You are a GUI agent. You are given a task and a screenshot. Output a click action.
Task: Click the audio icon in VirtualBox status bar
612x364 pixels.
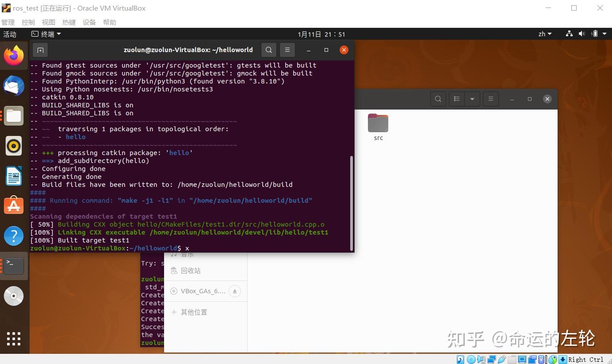pyautogui.click(x=481, y=359)
